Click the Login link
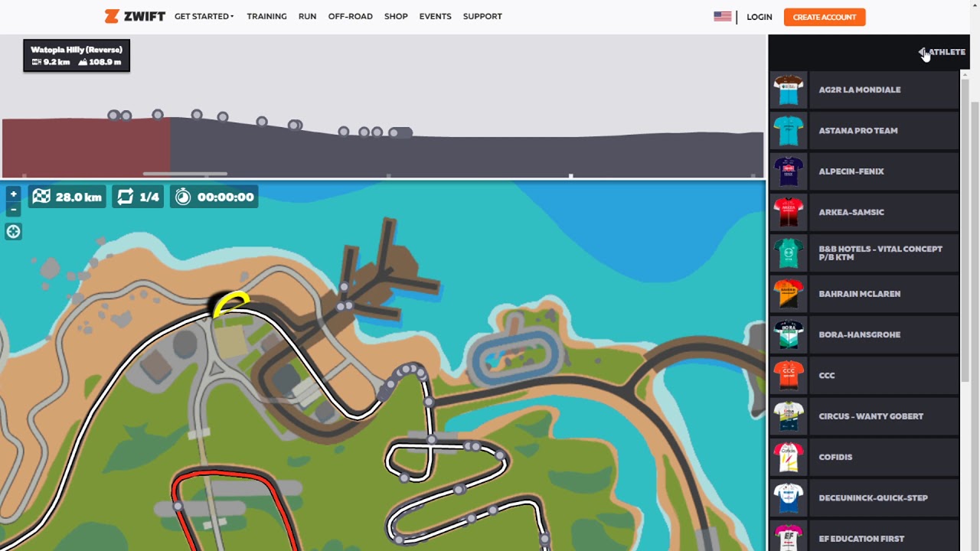The height and width of the screenshot is (551, 980). (x=759, y=17)
